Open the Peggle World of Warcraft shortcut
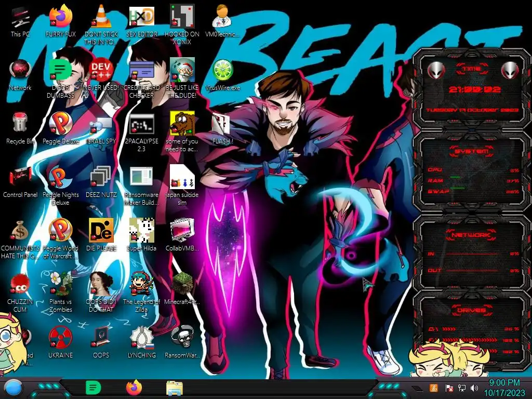Viewport: 532px width, 399px height. 61,239
